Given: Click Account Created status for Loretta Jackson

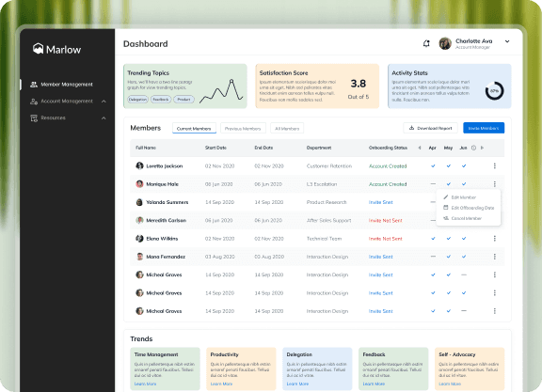Looking at the screenshot, I should point(388,166).
